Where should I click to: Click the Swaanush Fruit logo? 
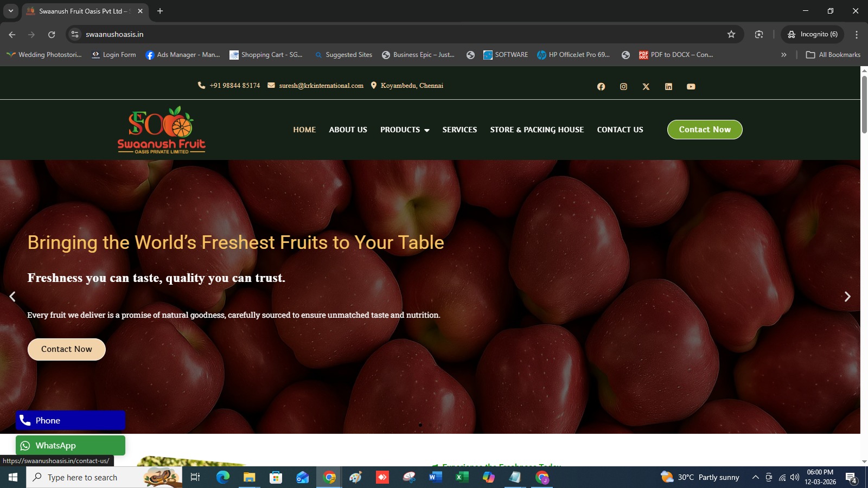162,130
